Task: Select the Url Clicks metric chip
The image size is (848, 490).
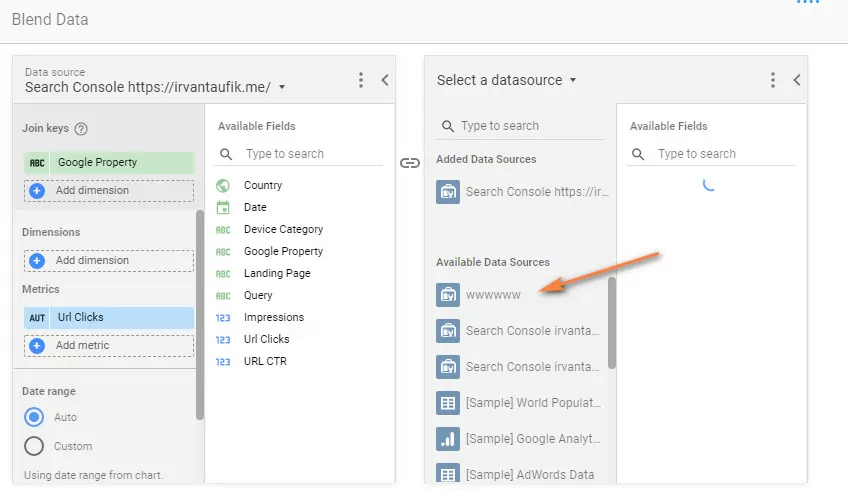Action: pos(109,317)
